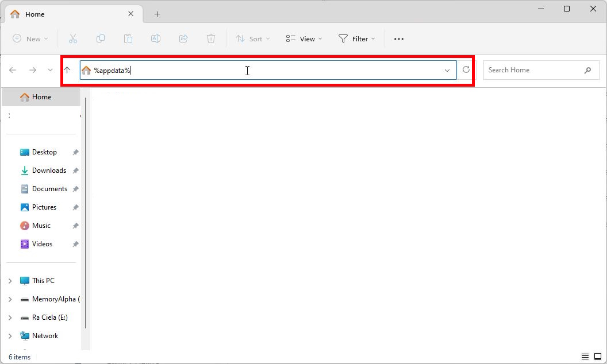Open a new tab with plus button
The height and width of the screenshot is (364, 607).
click(157, 14)
